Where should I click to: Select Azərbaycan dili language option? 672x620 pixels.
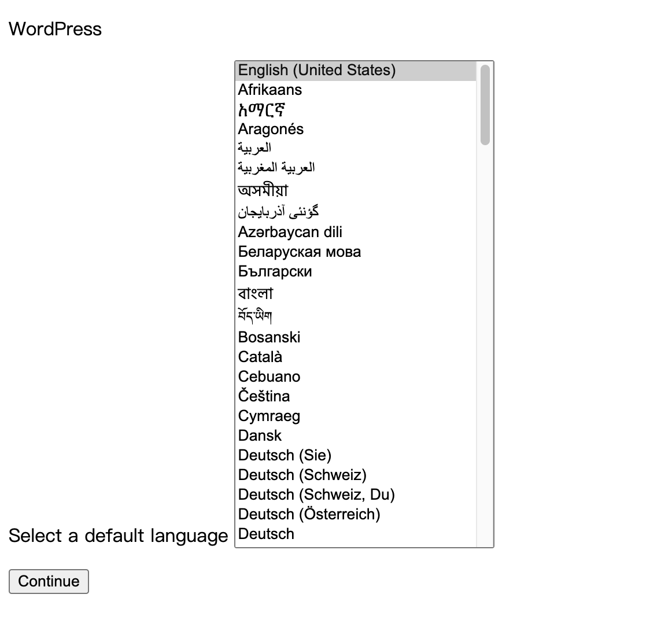click(x=290, y=232)
